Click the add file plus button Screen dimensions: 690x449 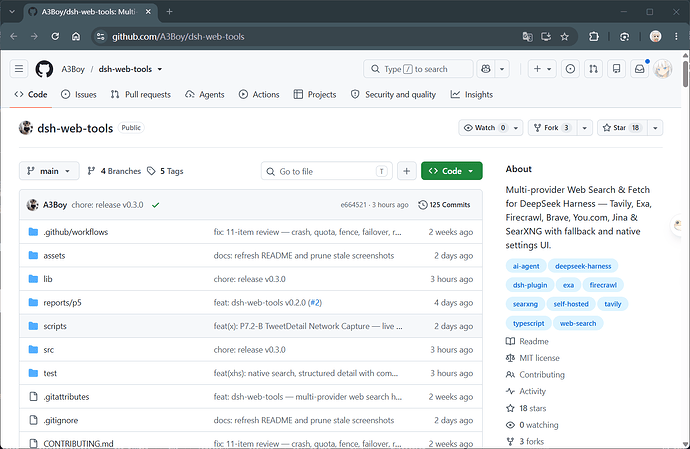click(x=407, y=171)
